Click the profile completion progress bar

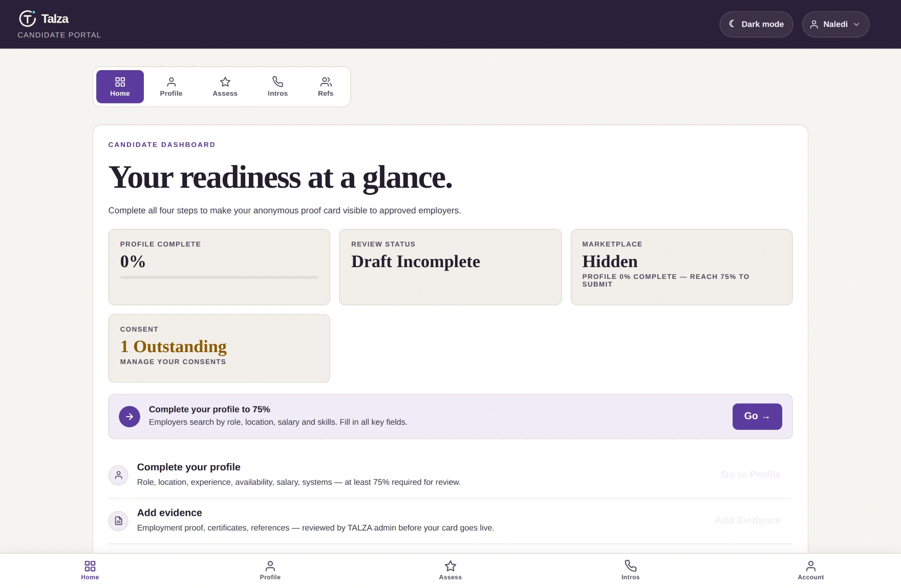[x=219, y=277]
